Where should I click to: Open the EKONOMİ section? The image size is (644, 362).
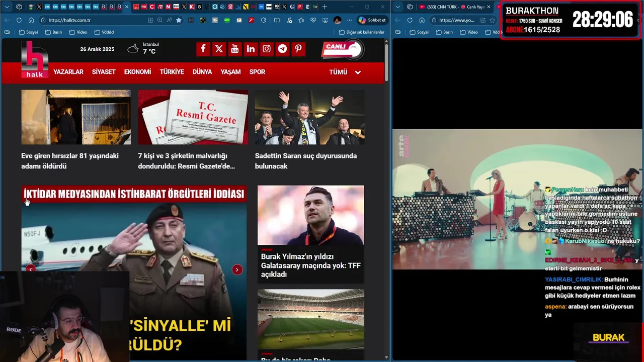(x=137, y=72)
